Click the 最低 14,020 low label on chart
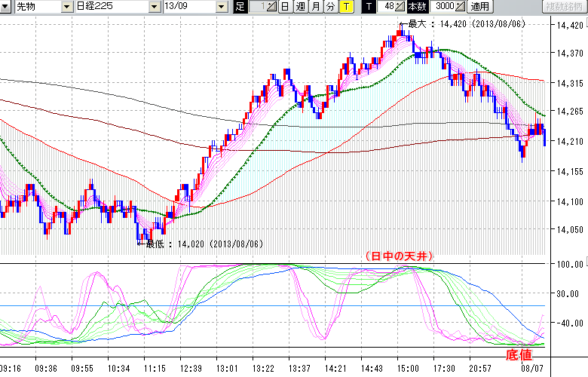The height and width of the screenshot is (377, 588). pyautogui.click(x=204, y=244)
